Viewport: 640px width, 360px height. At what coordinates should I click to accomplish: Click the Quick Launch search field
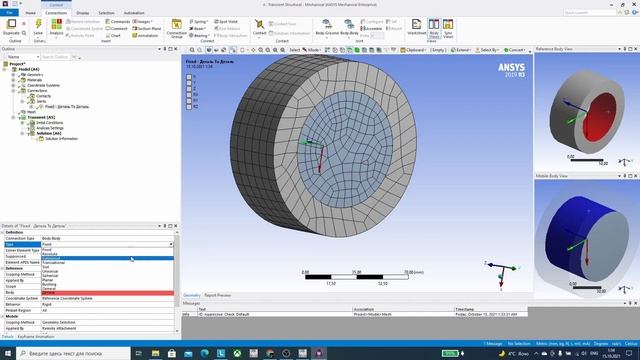(x=589, y=13)
